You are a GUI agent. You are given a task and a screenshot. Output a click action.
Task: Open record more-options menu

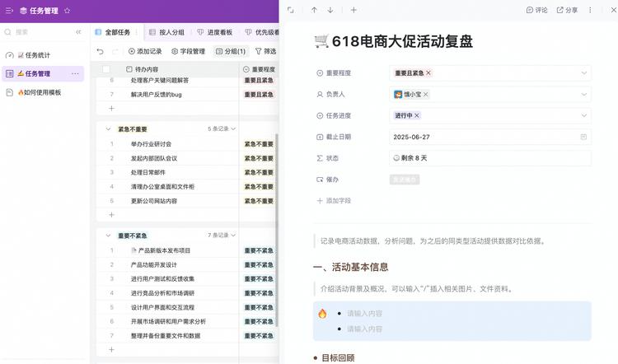pyautogui.click(x=590, y=10)
